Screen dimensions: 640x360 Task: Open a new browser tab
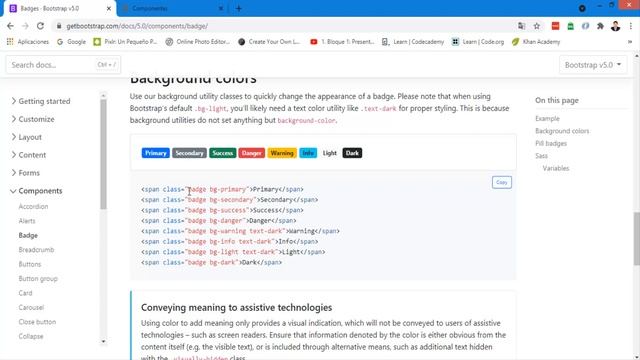click(x=239, y=8)
